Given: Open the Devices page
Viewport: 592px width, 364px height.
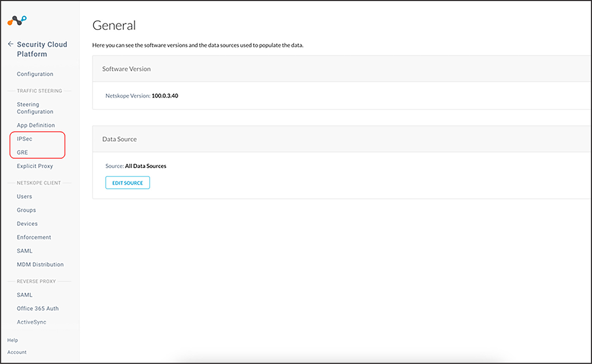Looking at the screenshot, I should coord(27,224).
